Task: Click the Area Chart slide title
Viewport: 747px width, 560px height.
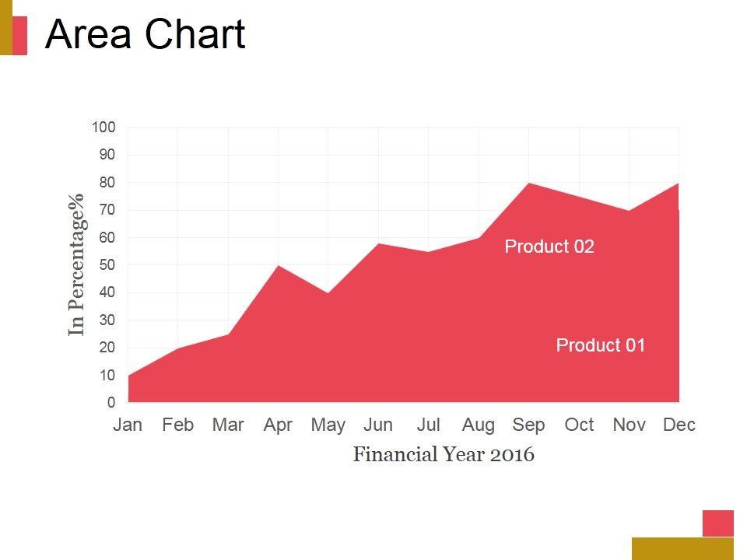Action: pyautogui.click(x=146, y=35)
